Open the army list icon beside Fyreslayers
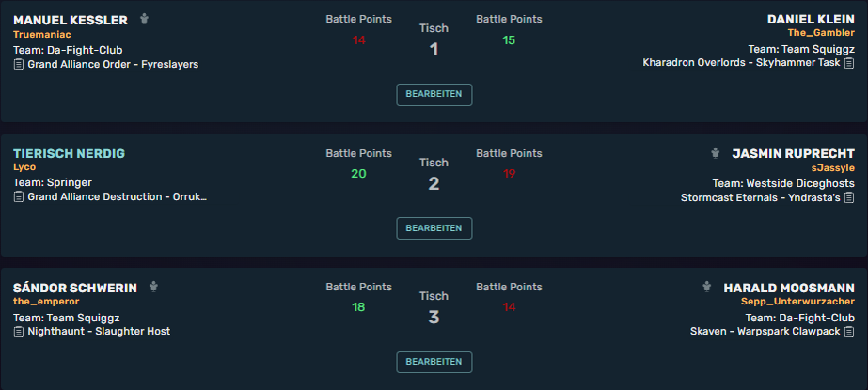This screenshot has width=868, height=390. coord(18,65)
